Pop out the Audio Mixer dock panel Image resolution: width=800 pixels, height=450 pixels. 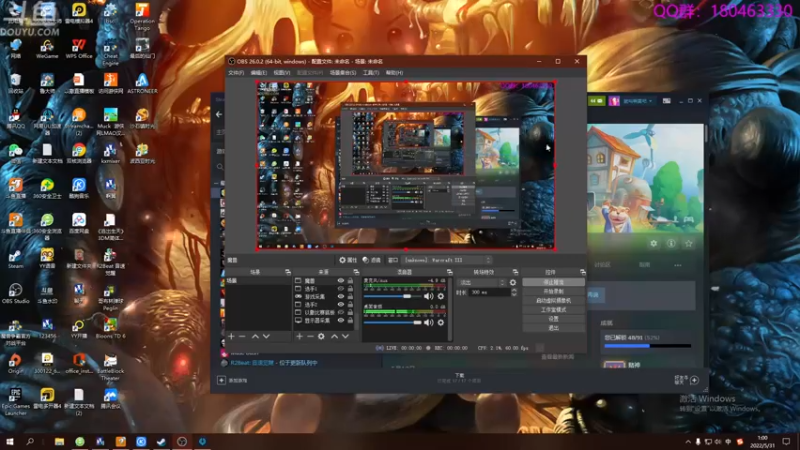click(449, 272)
